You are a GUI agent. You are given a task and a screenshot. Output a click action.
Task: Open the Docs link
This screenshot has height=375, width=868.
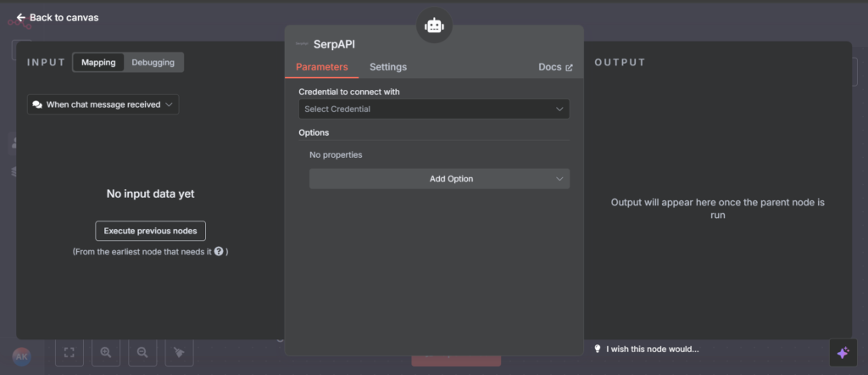tap(555, 67)
